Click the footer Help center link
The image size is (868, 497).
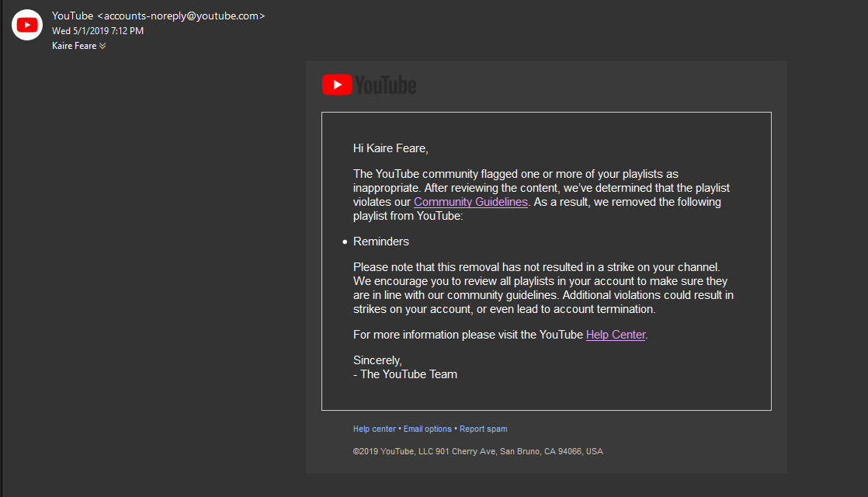pyautogui.click(x=374, y=429)
